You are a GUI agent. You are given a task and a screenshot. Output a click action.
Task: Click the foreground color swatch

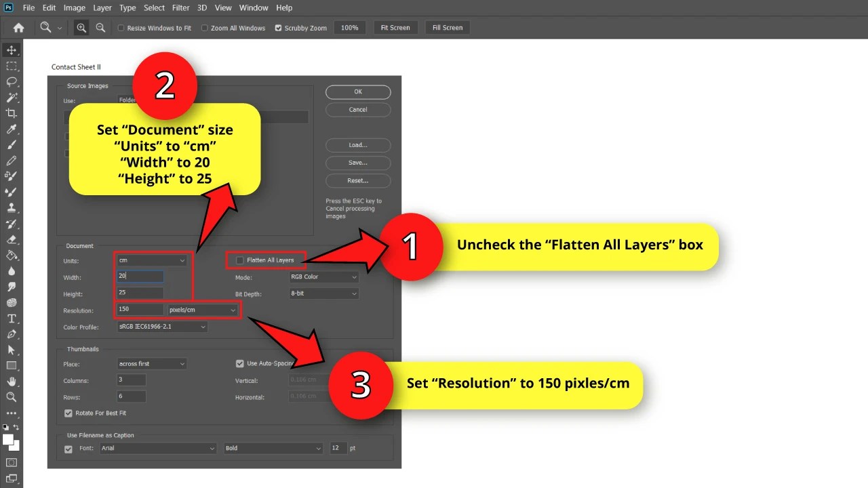pos(9,441)
